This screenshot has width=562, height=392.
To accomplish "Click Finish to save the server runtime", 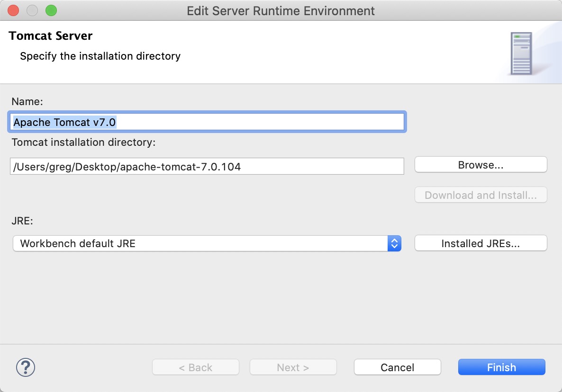I will coord(502,367).
